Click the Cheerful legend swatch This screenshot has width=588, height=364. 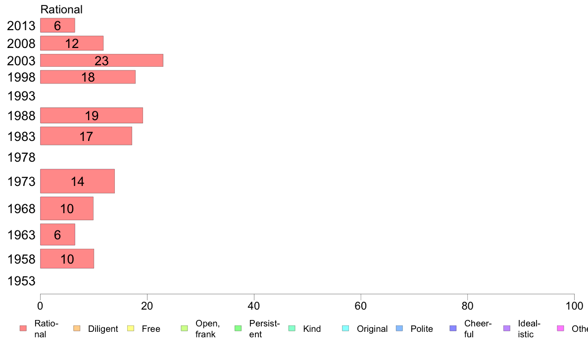point(453,328)
